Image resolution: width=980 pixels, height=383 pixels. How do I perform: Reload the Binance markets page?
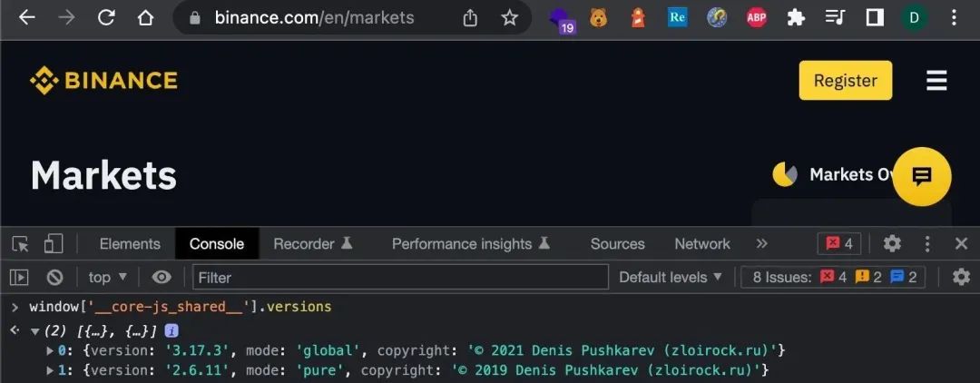click(106, 17)
